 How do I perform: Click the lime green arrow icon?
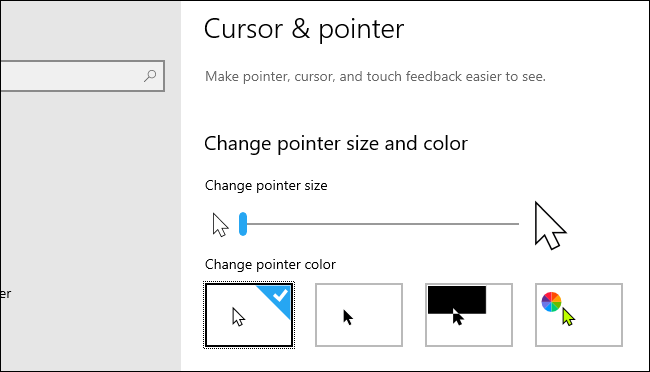pyautogui.click(x=568, y=317)
